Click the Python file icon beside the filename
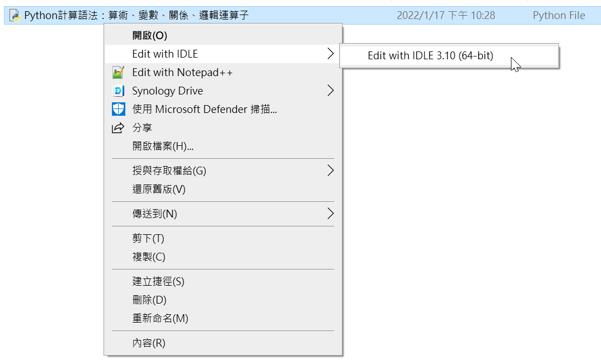The height and width of the screenshot is (364, 601). point(15,15)
